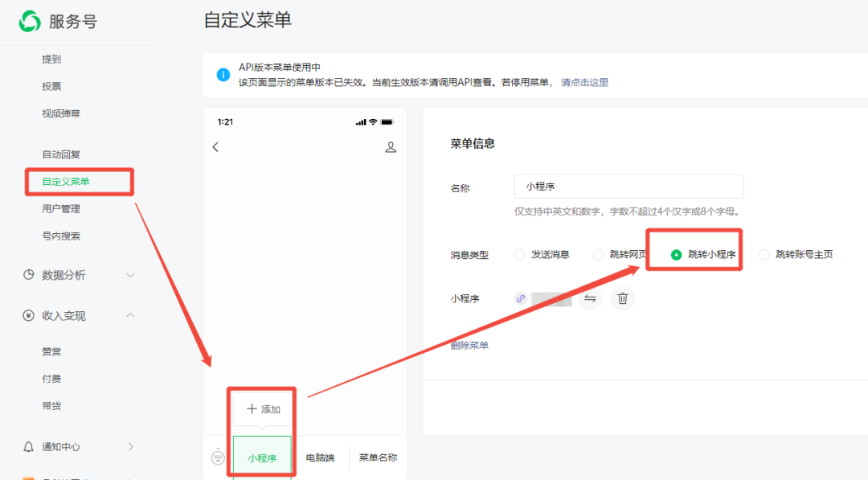Click the profile icon in phone preview
This screenshot has height=480, width=868.
coord(391,147)
